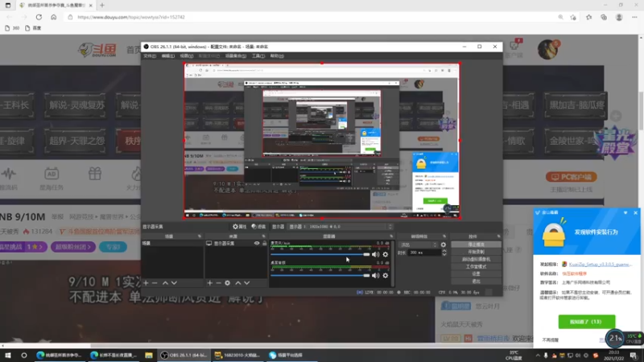644x362 pixels.
Task: Open browser settings ellipsis menu
Action: [634, 17]
